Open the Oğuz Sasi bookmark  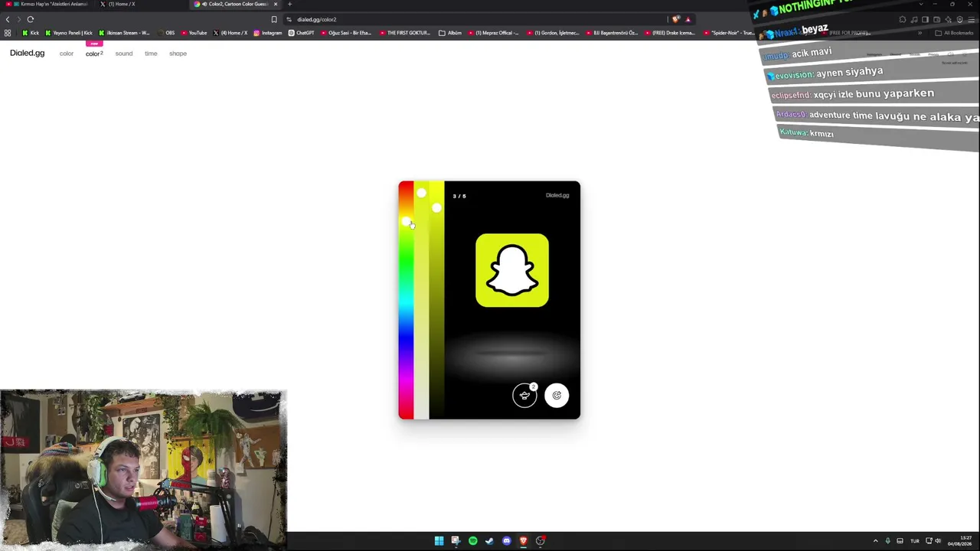[346, 33]
